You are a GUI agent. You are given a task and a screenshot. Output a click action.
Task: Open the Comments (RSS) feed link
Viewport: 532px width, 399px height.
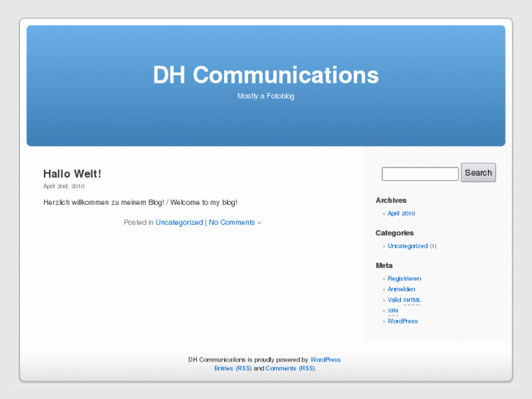coord(291,368)
